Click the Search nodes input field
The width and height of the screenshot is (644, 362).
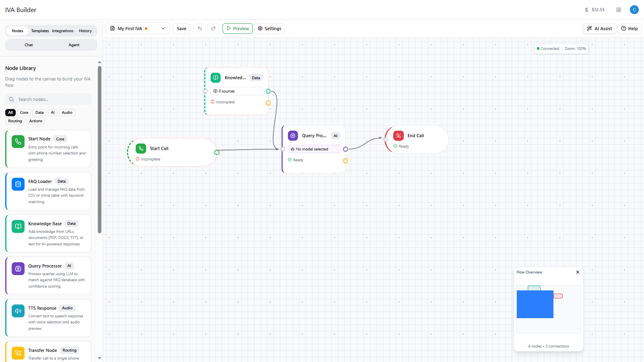[48, 99]
